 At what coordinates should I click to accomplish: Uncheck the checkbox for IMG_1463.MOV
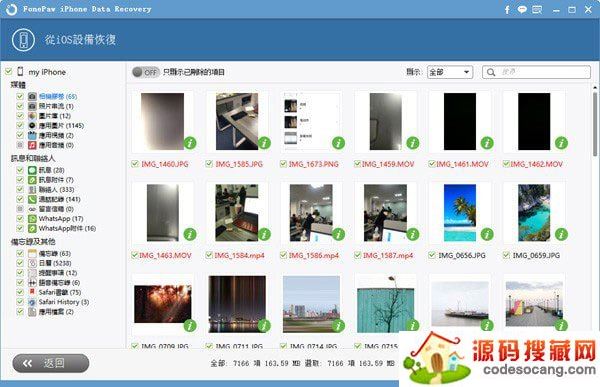135,255
